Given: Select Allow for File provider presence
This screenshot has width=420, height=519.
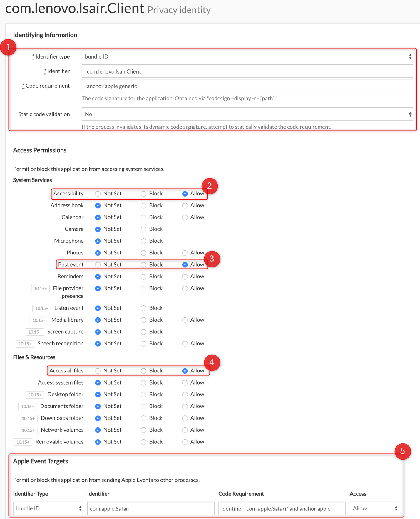Looking at the screenshot, I should [185, 288].
